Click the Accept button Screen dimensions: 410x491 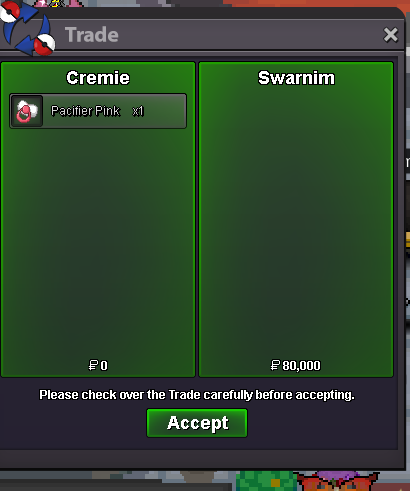(x=197, y=423)
